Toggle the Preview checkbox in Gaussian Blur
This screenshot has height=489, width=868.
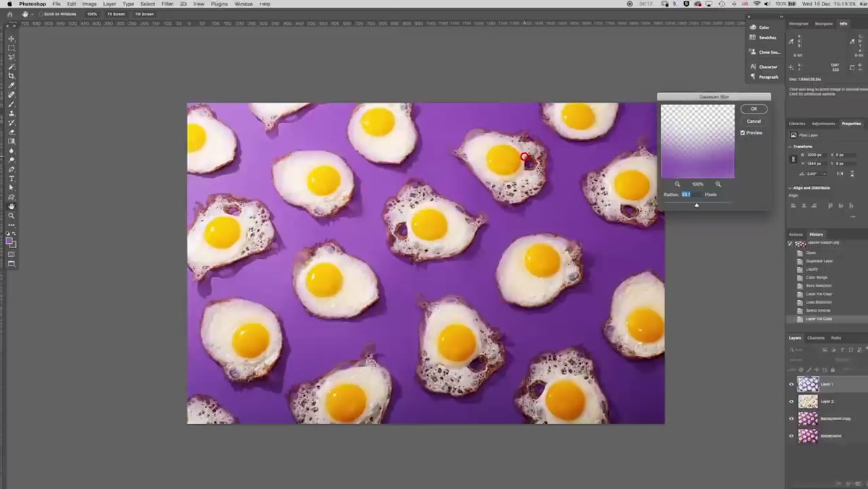click(x=743, y=133)
